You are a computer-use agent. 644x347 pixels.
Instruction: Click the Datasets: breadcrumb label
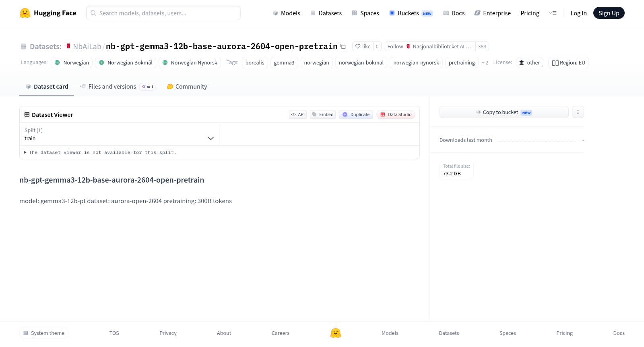[45, 46]
